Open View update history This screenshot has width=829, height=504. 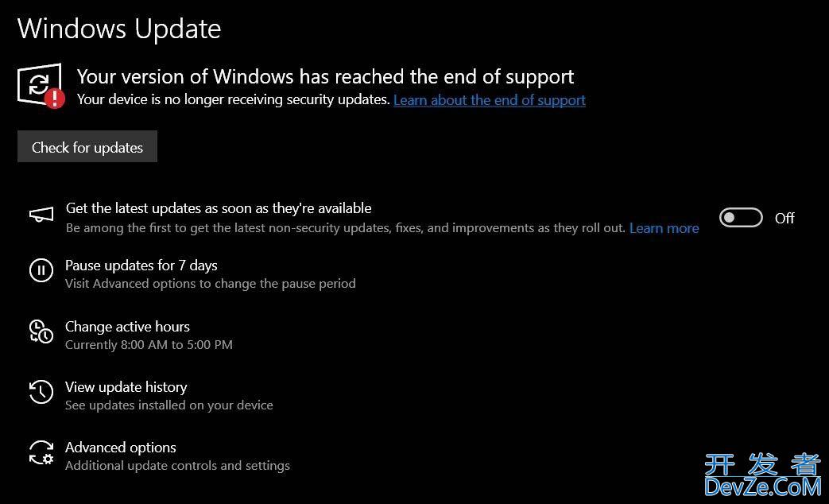point(126,387)
